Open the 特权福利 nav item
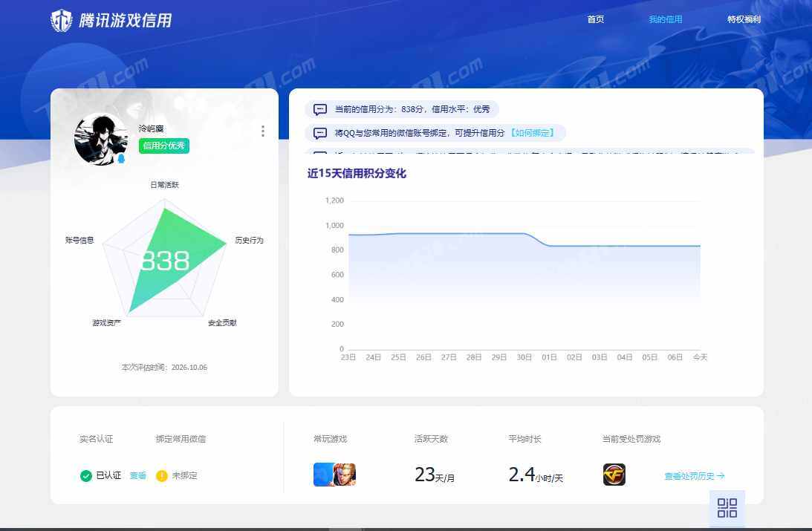Image resolution: width=812 pixels, height=531 pixels. [x=744, y=19]
